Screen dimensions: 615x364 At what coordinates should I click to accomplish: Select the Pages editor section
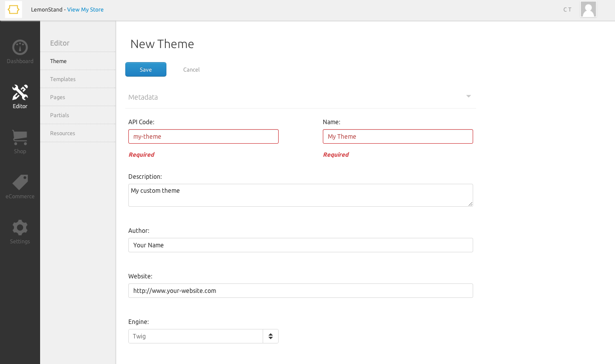click(58, 97)
